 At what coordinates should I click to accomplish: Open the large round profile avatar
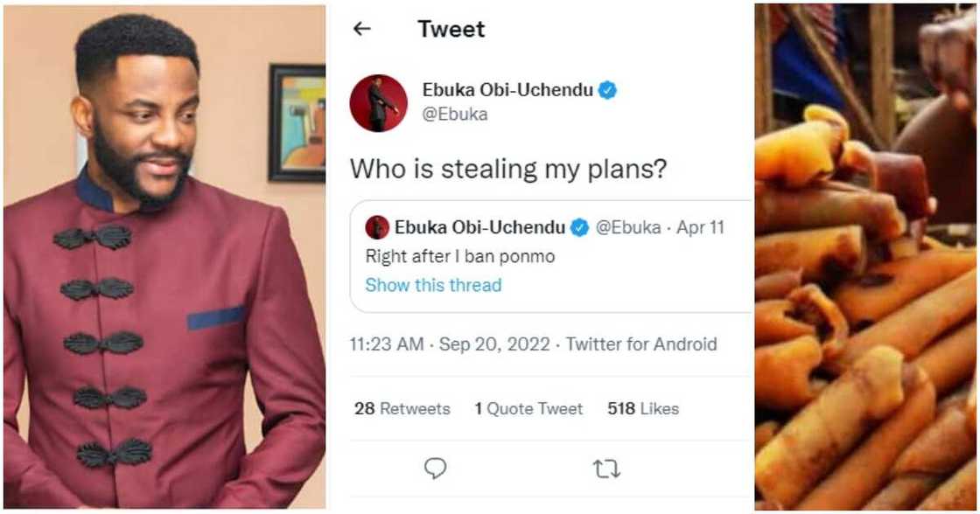(x=379, y=103)
